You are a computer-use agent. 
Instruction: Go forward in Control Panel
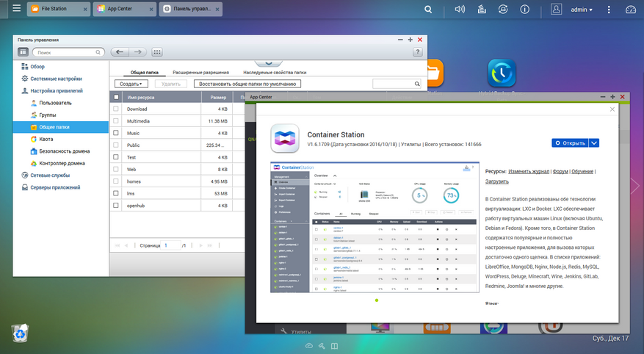point(137,51)
